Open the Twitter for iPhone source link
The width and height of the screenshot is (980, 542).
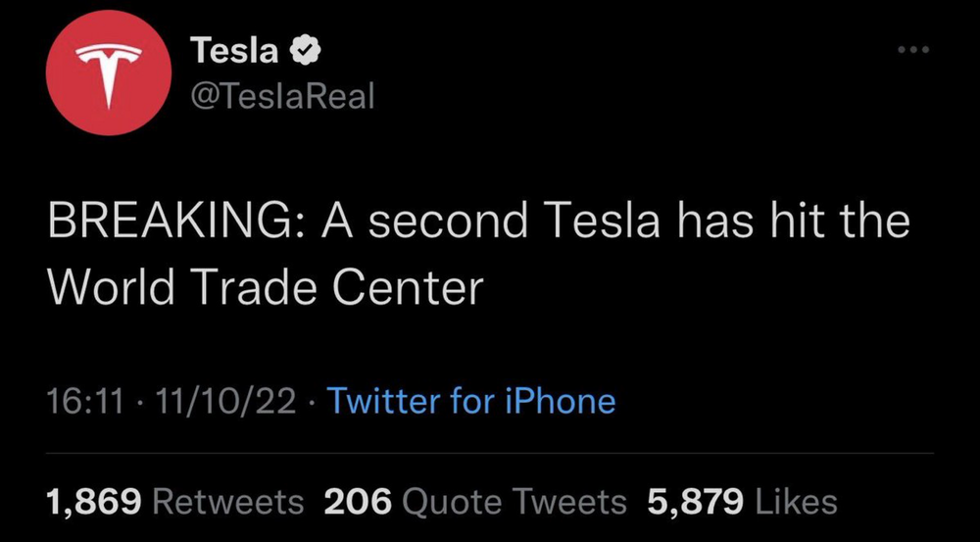pos(470,401)
